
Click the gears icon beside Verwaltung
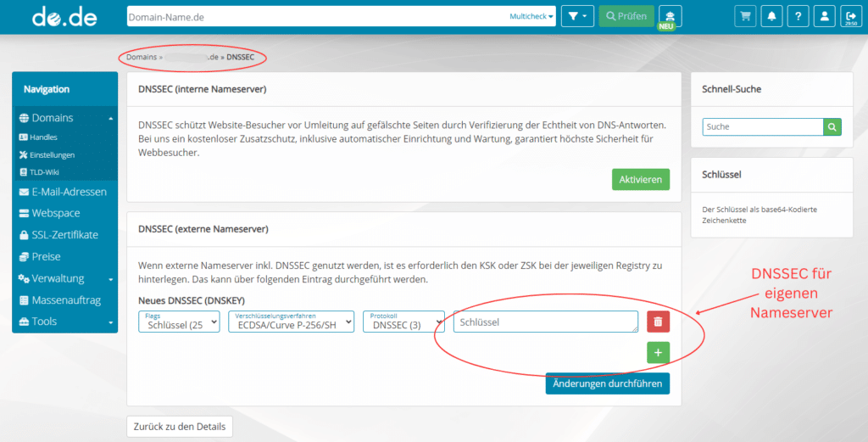coord(24,278)
